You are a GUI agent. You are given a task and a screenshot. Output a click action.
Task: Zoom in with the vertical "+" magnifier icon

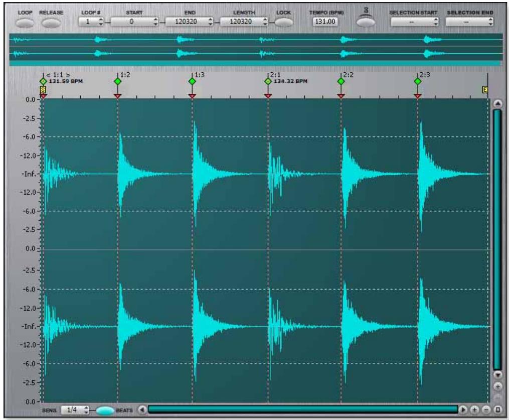[x=498, y=386]
